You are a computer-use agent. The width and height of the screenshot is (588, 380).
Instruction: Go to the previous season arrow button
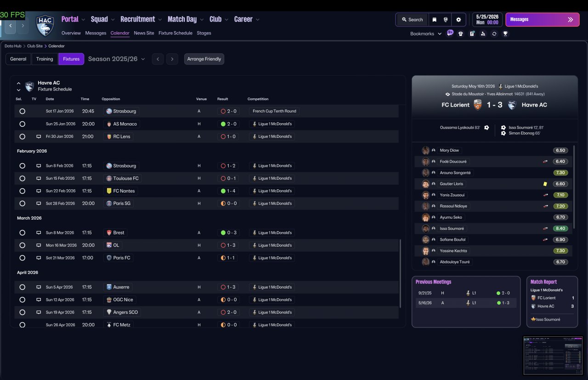(158, 59)
